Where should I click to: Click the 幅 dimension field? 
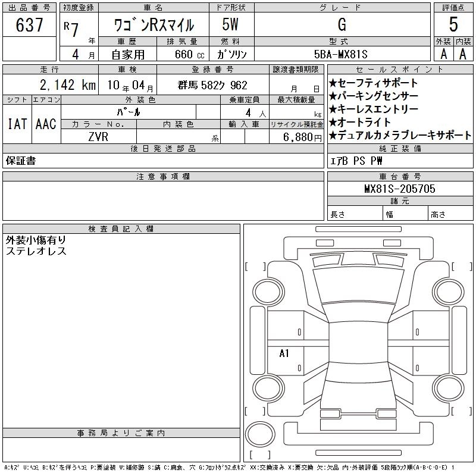[405, 214]
